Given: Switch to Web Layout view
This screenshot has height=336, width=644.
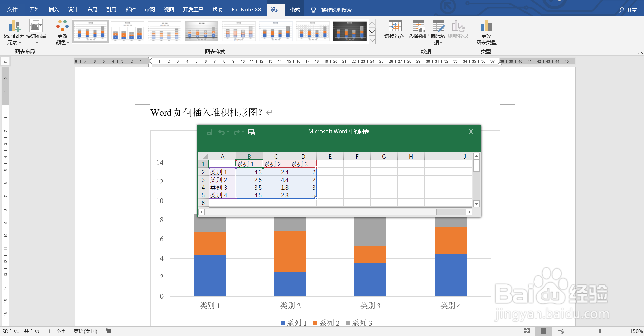Looking at the screenshot, I should pos(561,331).
